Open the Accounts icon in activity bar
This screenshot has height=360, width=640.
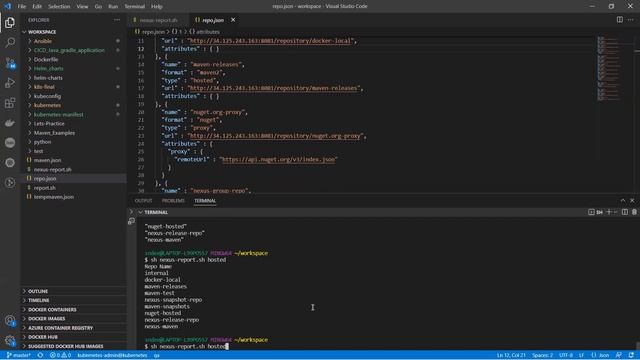point(10,321)
